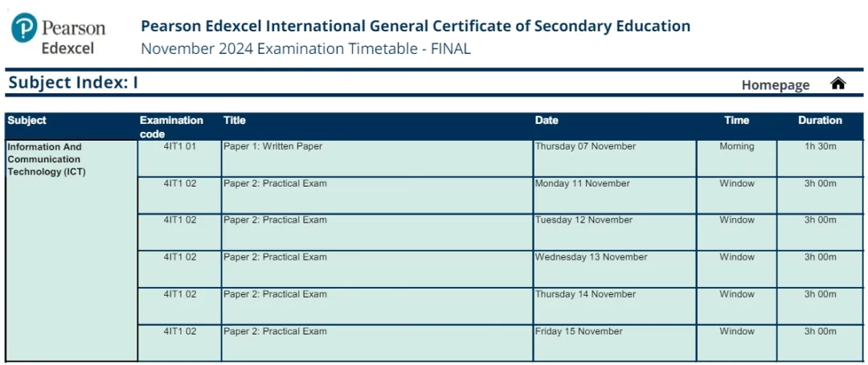Select the Monday 11 November date cell
Viewport: 868px width, 365px height.
pos(615,195)
